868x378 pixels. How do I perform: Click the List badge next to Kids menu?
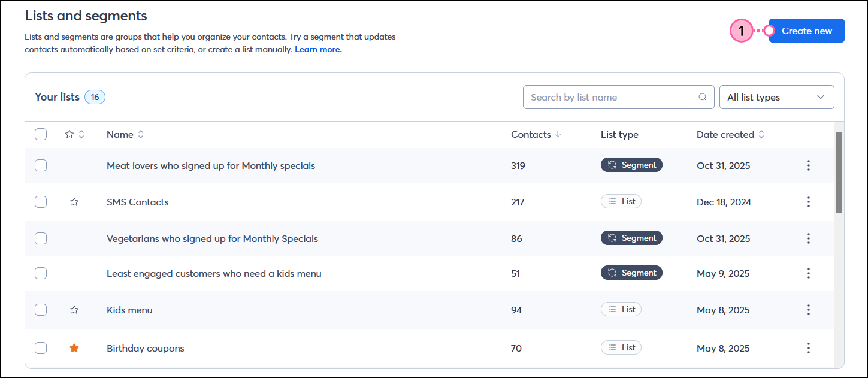coord(621,309)
